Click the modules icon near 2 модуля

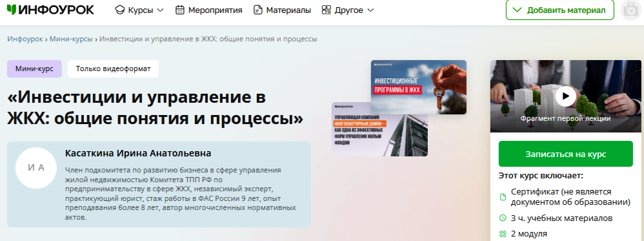point(502,234)
